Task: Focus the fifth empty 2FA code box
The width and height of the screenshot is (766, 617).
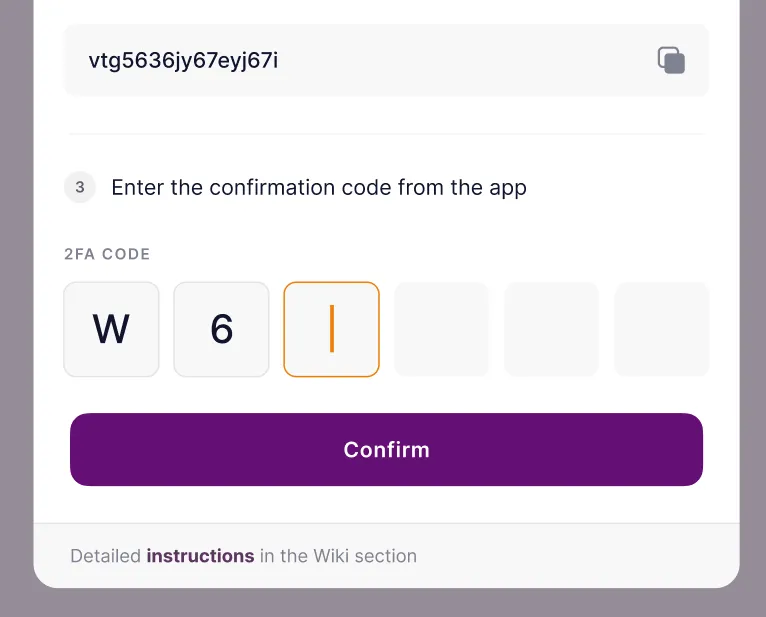Action: coord(551,329)
